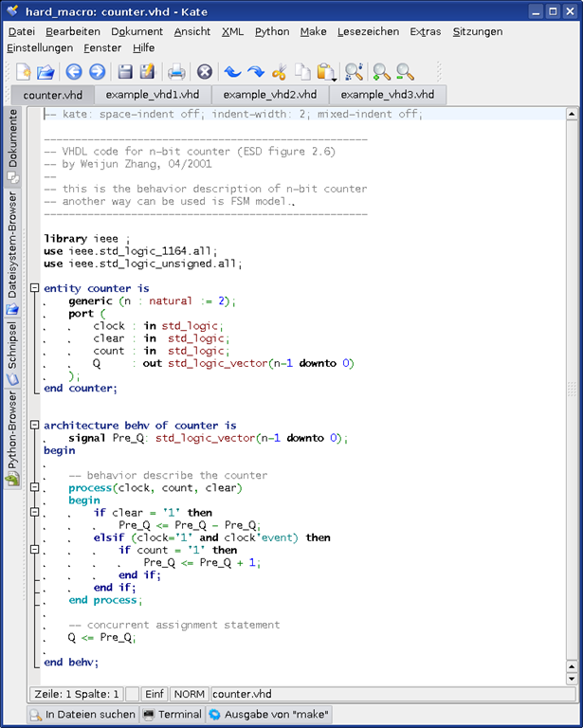
Task: Collapse the 'entity counter is' code block
Action: 34,288
